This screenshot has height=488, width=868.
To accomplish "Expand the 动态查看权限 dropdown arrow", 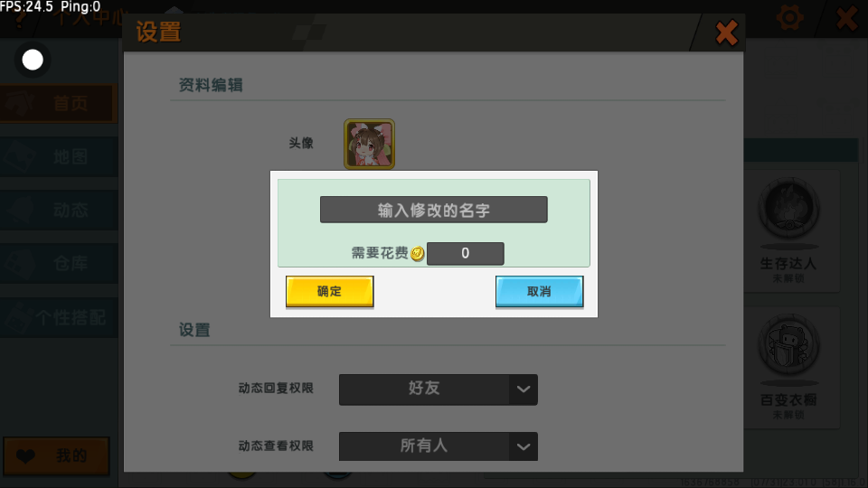I will point(524,446).
